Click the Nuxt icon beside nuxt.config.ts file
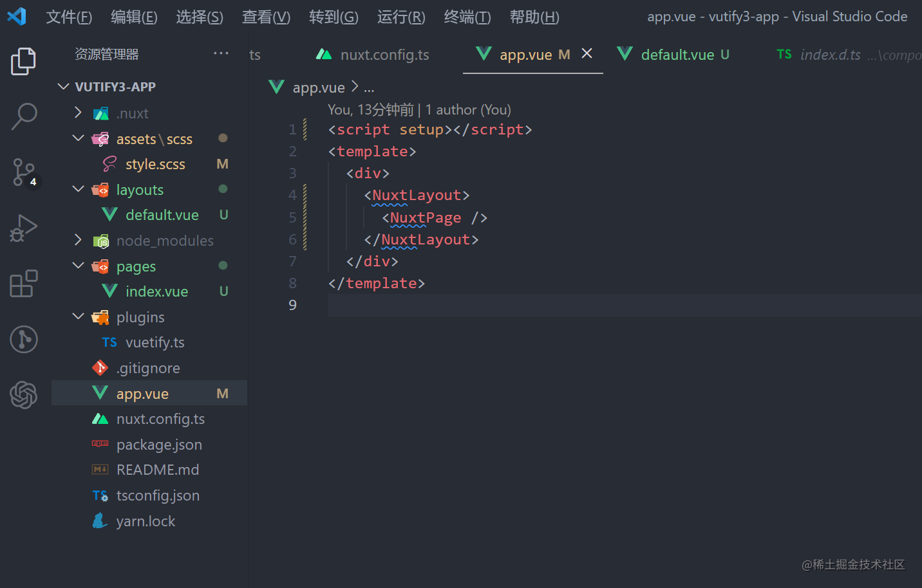This screenshot has height=588, width=922. coord(100,419)
